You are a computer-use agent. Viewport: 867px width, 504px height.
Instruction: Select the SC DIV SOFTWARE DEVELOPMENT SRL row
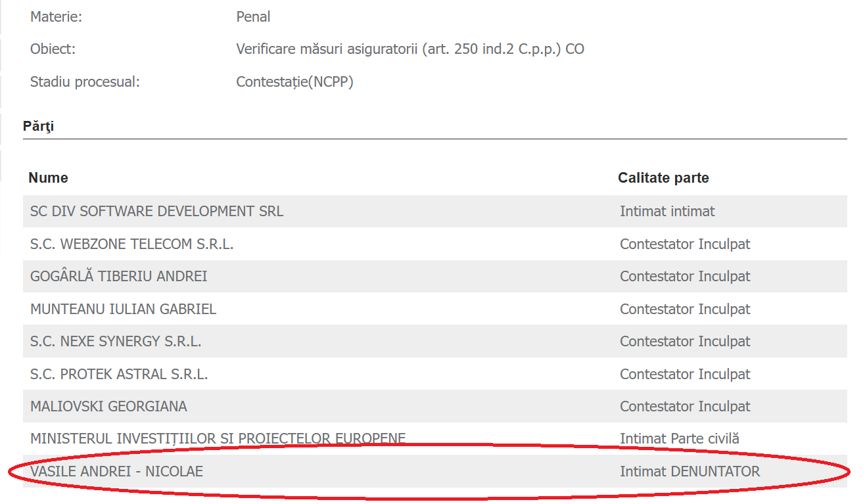[x=434, y=212]
